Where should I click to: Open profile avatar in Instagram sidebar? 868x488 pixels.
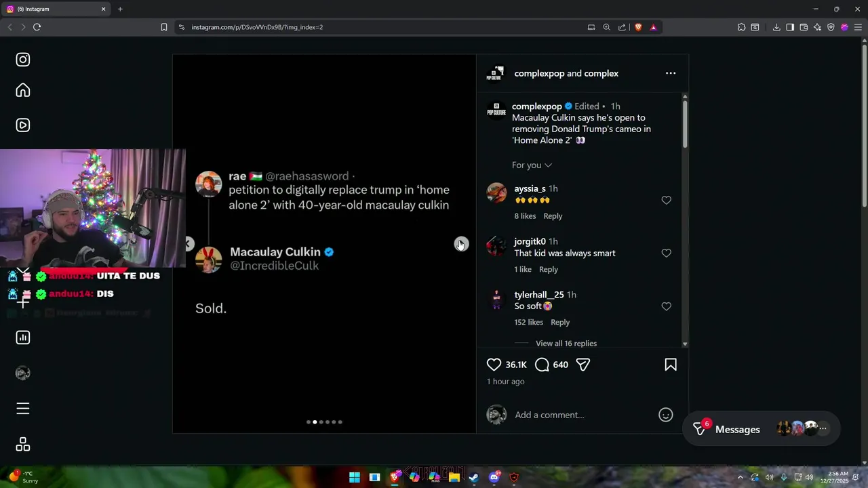point(23,373)
